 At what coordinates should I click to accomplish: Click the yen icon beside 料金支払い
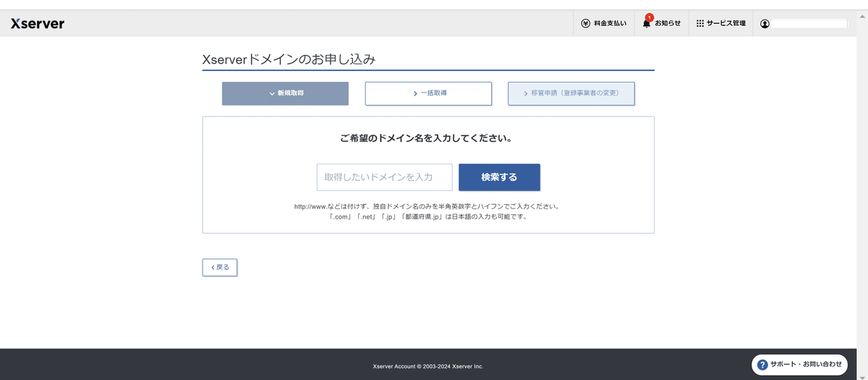[x=586, y=23]
